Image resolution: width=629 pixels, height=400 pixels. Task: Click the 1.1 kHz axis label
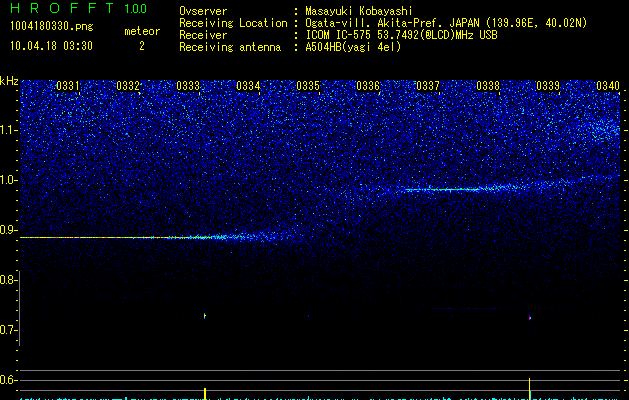tap(8, 130)
